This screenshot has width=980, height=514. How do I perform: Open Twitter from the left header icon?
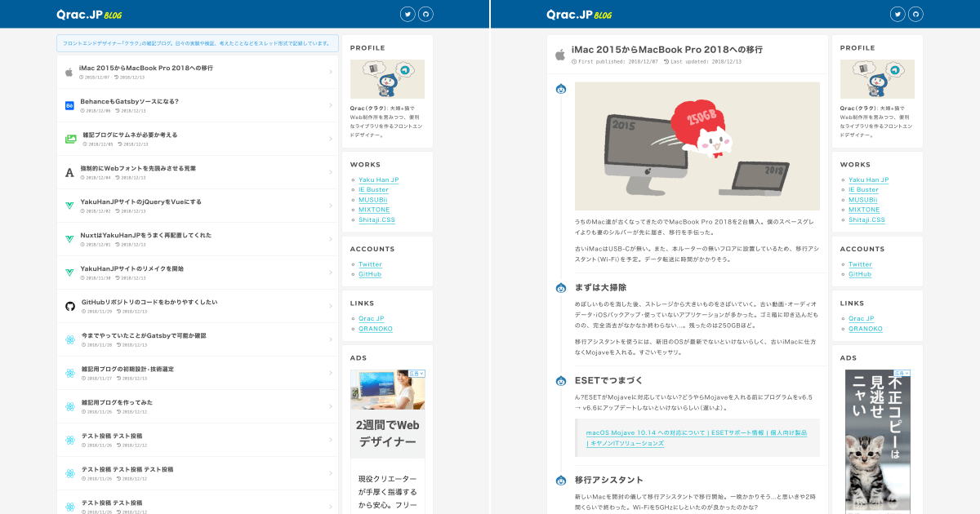click(x=407, y=13)
